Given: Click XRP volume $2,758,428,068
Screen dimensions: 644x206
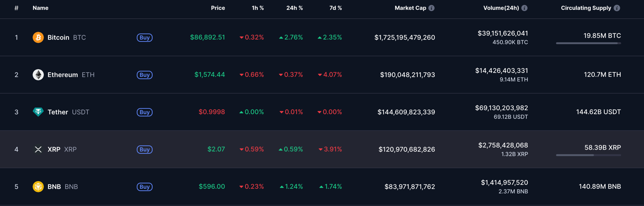Looking at the screenshot, I should (503, 145).
